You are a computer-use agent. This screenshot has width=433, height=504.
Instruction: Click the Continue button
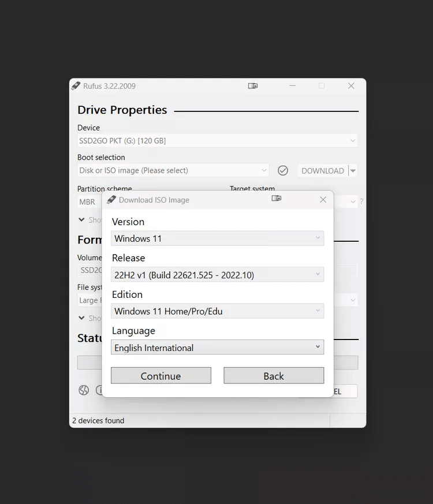160,375
